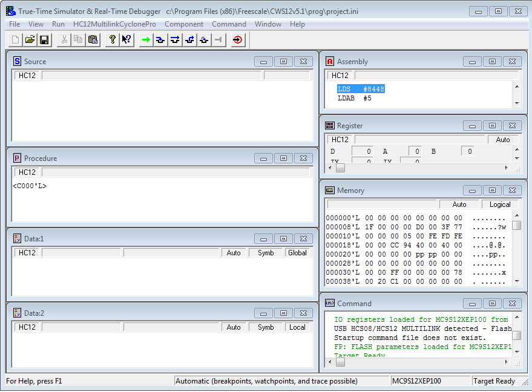Open the Component menu
This screenshot has height=392, width=532.
pos(184,24)
